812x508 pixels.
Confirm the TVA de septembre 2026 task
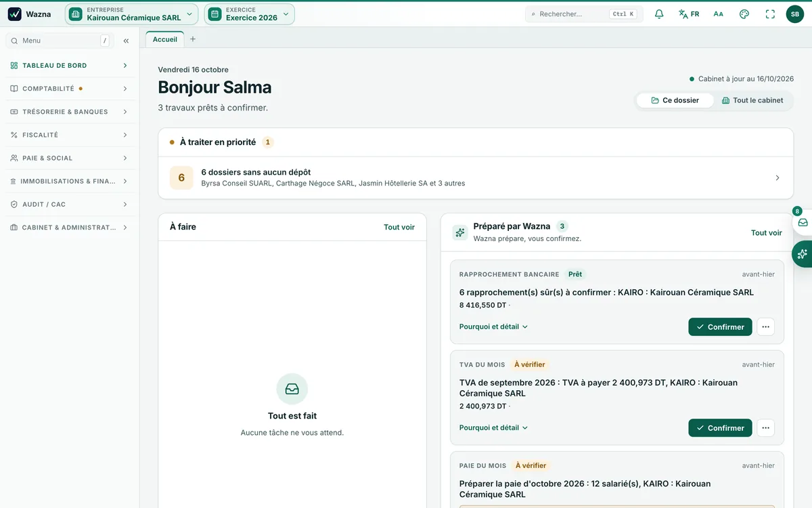[720, 428]
